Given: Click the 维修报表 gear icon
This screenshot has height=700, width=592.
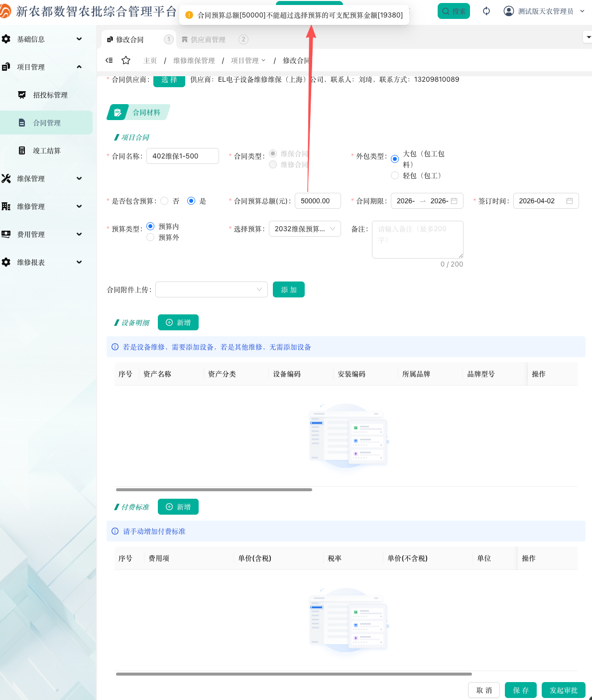Looking at the screenshot, I should tap(6, 262).
